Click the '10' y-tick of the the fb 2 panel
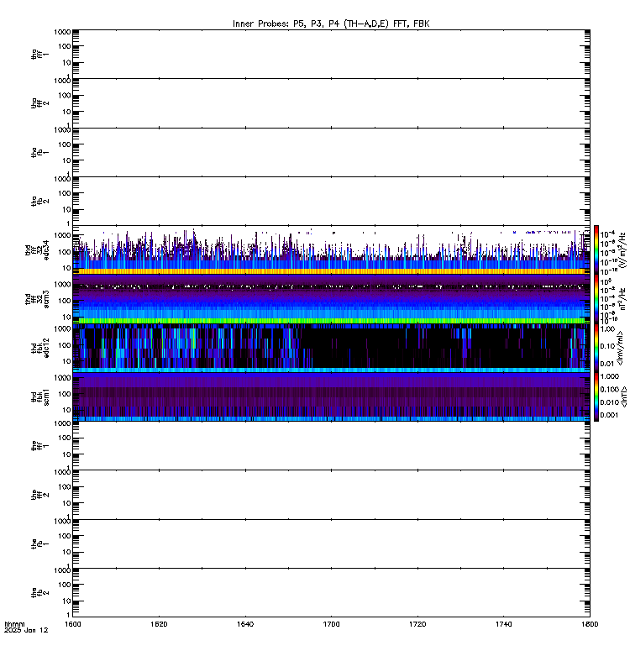 (67, 601)
